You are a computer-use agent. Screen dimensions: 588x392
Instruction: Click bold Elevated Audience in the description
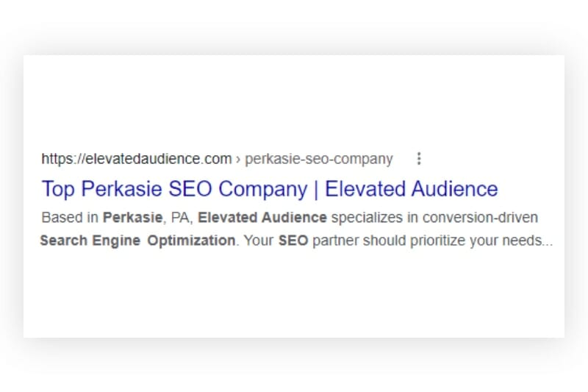[262, 218]
